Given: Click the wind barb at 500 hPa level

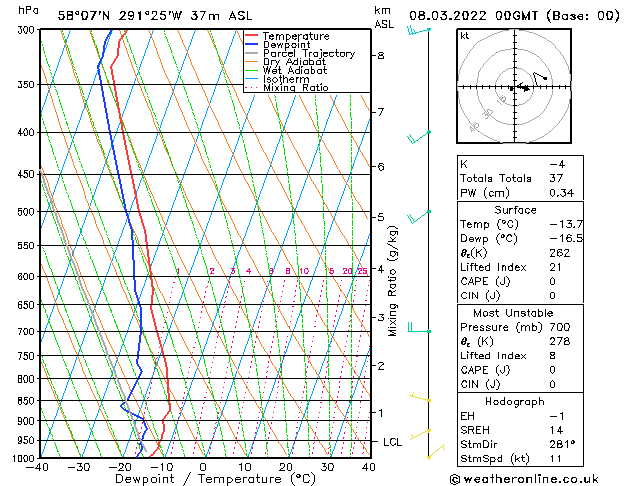Looking at the screenshot, I should click(x=418, y=217).
